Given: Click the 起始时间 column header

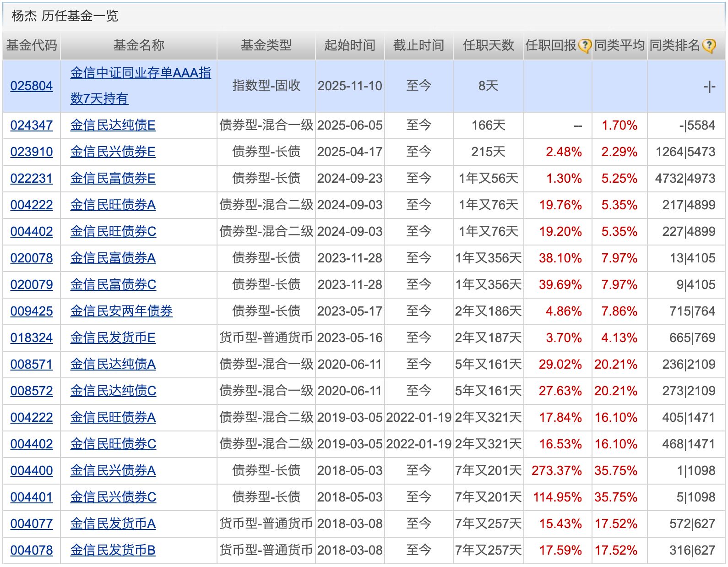Looking at the screenshot, I should (x=350, y=45).
